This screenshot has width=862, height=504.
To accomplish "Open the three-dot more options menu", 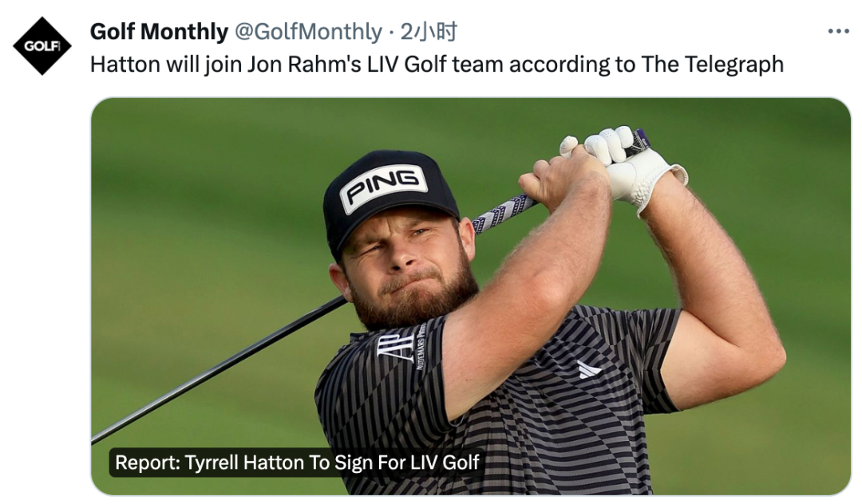I will pos(838,31).
